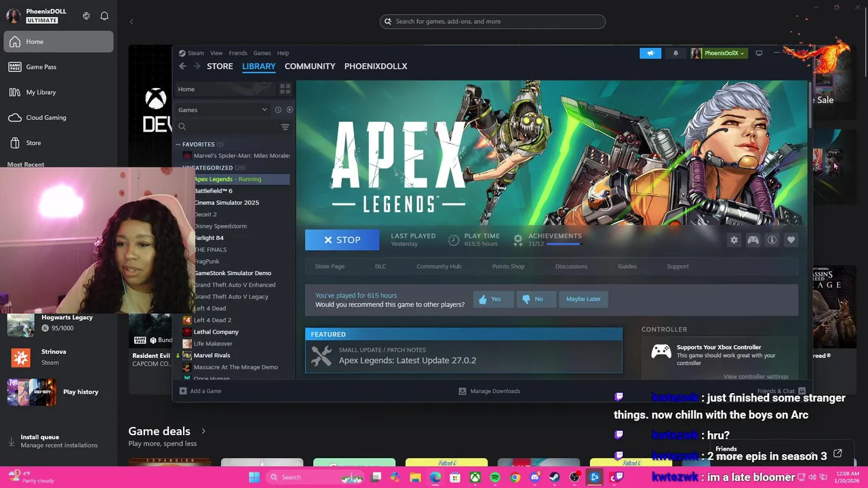Open the View menu in Steam
868x488 pixels.
216,53
